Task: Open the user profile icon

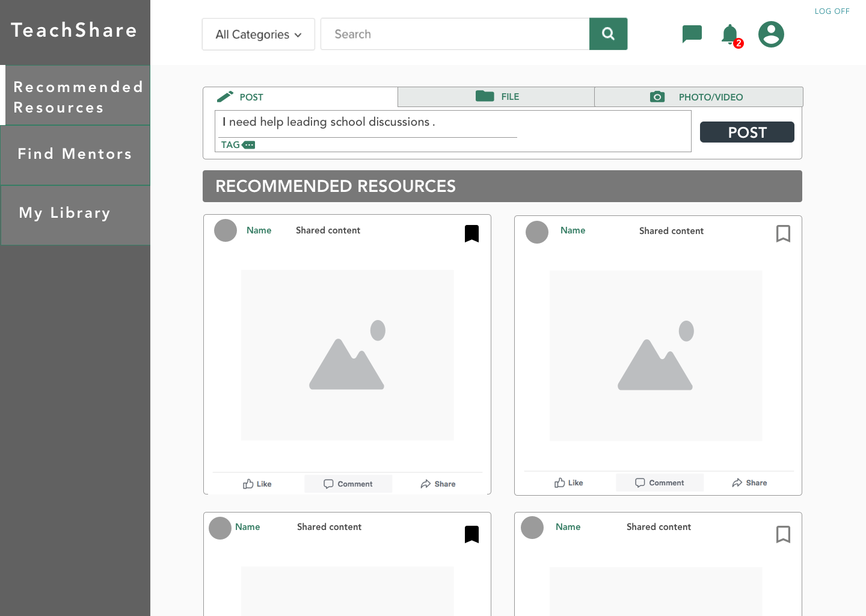Action: point(771,34)
